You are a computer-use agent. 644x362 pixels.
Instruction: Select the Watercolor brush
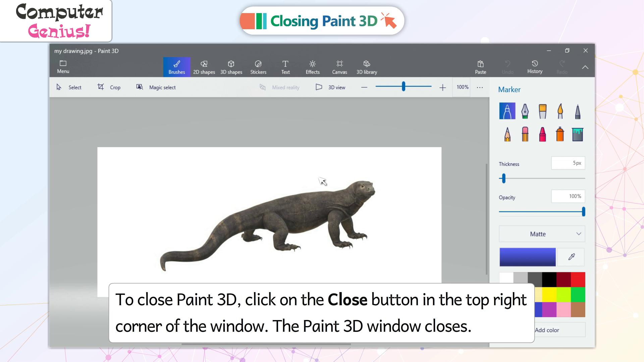[x=560, y=111]
